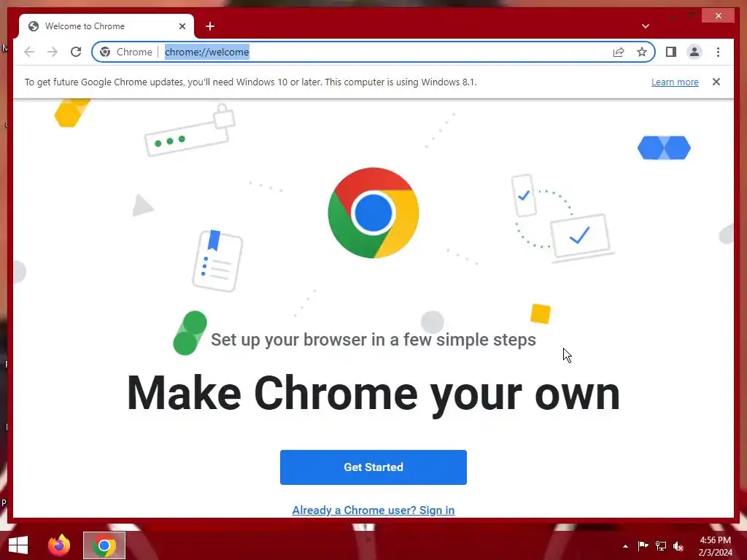The height and width of the screenshot is (560, 747).
Task: Click Already a Chrome user? Sign in
Action: point(373,510)
